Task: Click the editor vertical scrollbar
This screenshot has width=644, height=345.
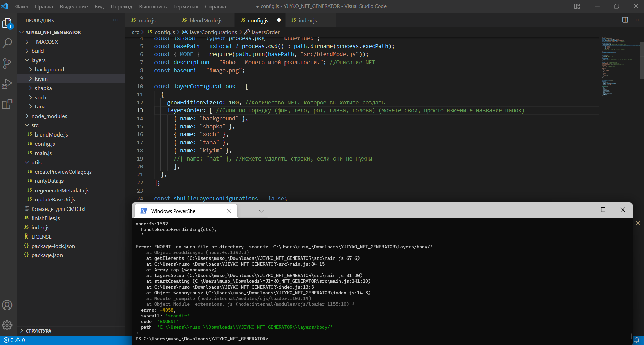Action: (x=642, y=61)
